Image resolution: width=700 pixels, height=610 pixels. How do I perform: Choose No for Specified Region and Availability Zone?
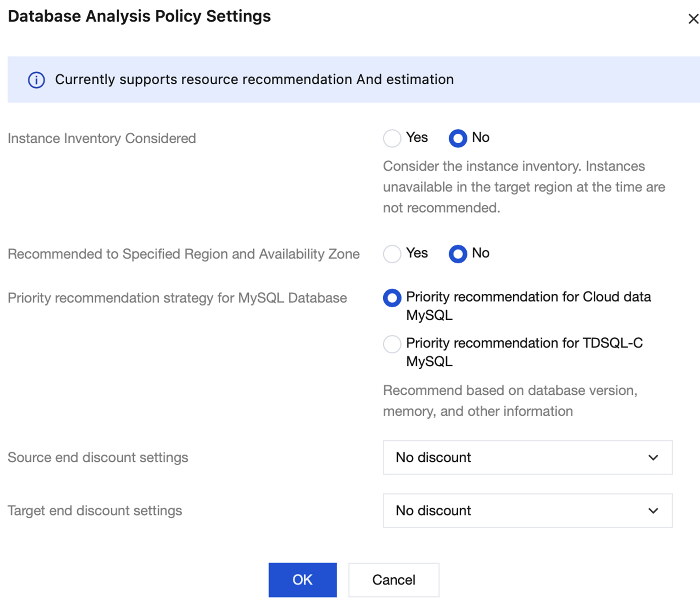[458, 254]
